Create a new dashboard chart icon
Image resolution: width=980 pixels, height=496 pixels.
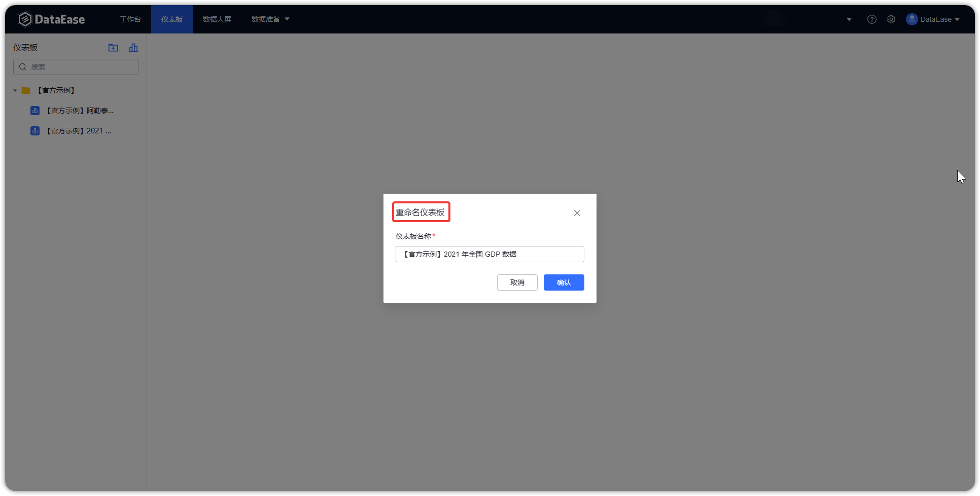tap(133, 48)
